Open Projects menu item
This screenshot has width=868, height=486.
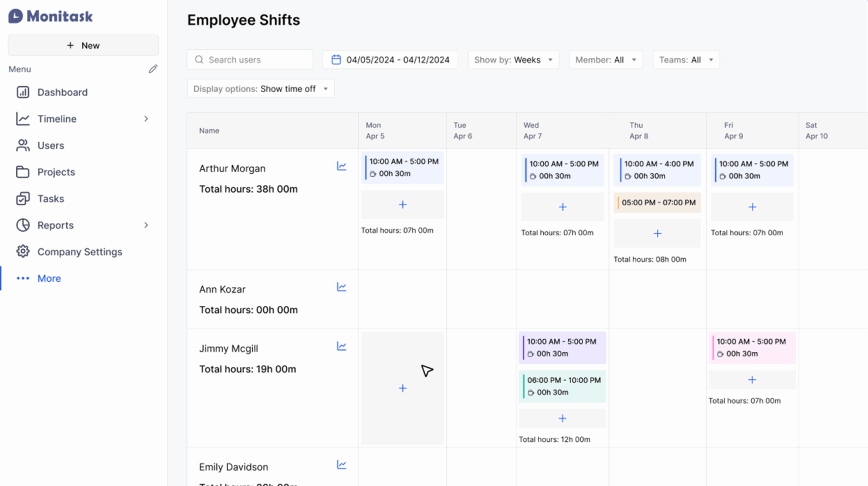(56, 172)
